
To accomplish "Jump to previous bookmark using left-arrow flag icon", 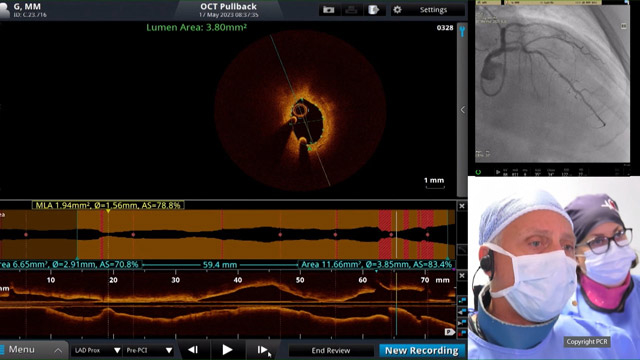I will [x=462, y=312].
